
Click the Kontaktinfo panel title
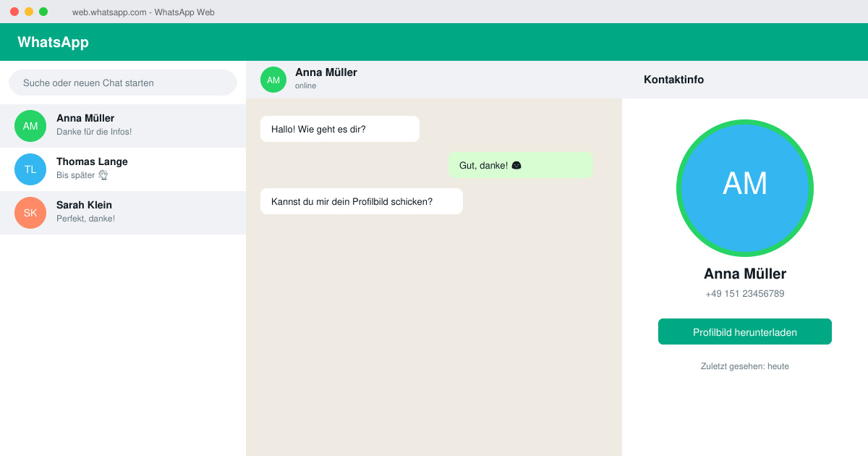(673, 80)
